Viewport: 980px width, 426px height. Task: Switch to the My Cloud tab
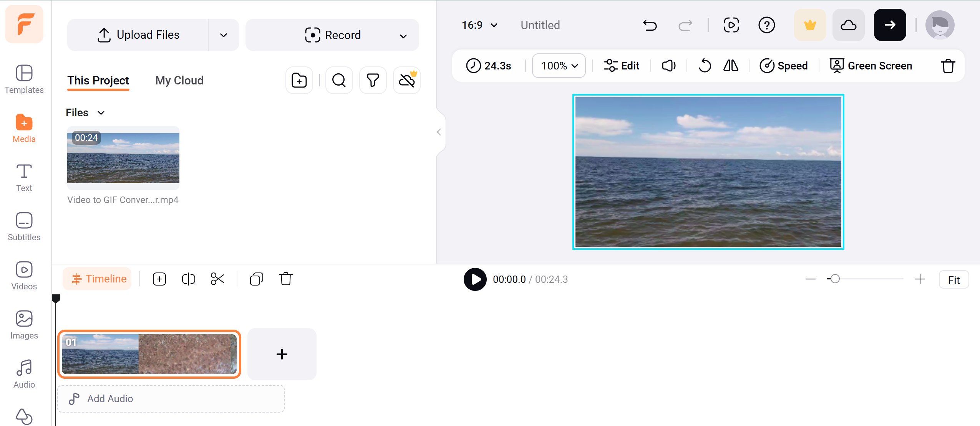pos(179,81)
